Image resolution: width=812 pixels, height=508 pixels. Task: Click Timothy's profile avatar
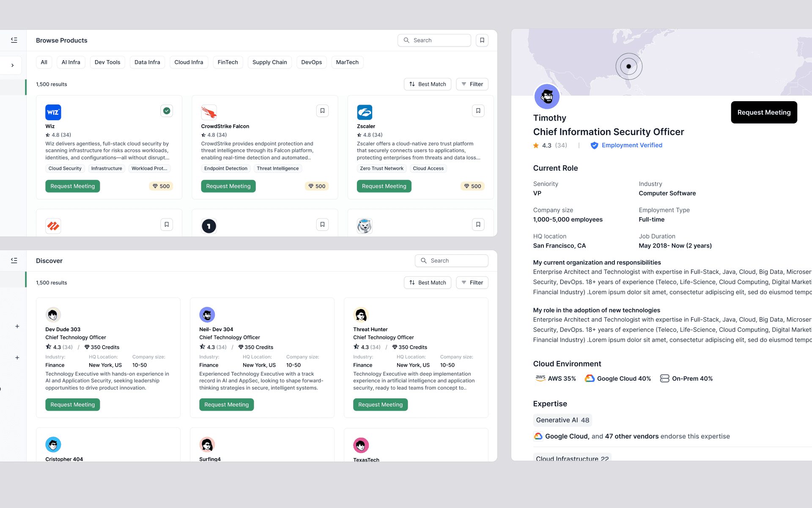tap(547, 97)
